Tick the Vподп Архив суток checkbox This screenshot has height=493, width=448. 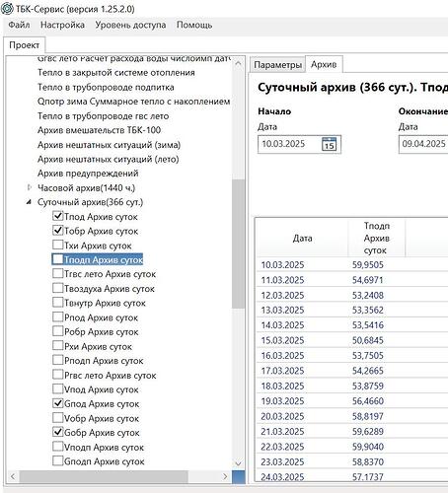coord(57,447)
